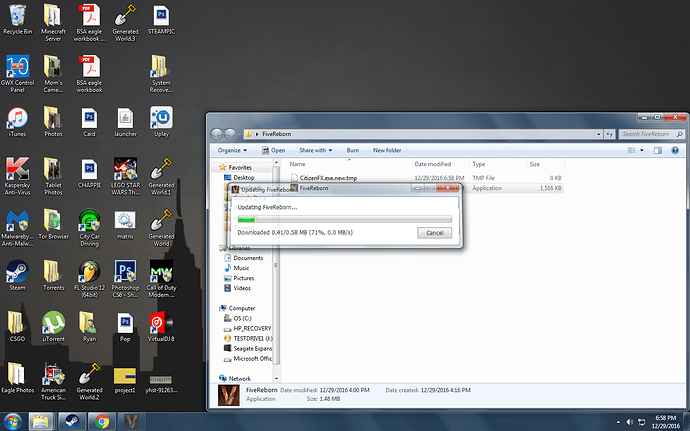690x431 pixels.
Task: Open the Explorer help icon
Action: pos(675,151)
